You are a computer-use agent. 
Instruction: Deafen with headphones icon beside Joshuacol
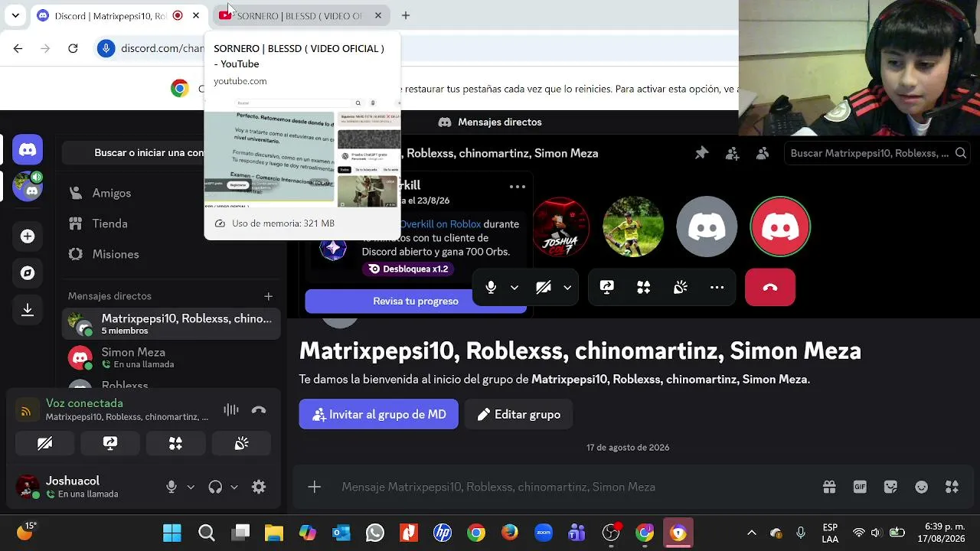215,487
